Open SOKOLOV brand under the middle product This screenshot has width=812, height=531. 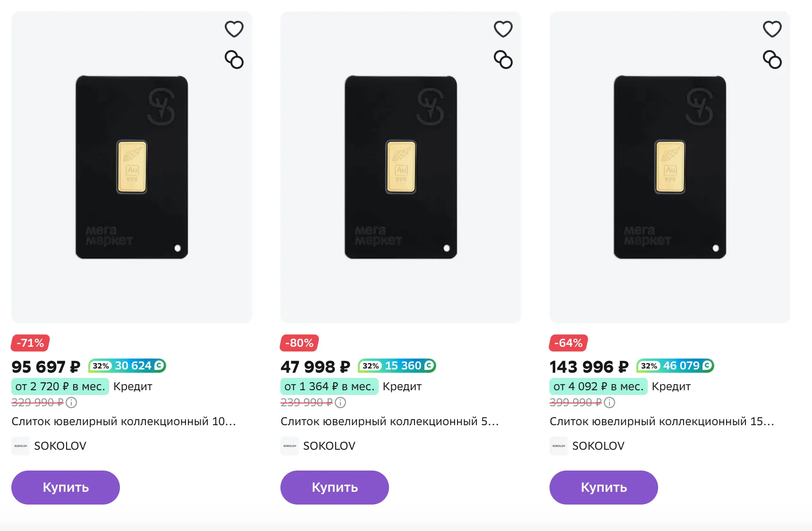[x=329, y=446]
